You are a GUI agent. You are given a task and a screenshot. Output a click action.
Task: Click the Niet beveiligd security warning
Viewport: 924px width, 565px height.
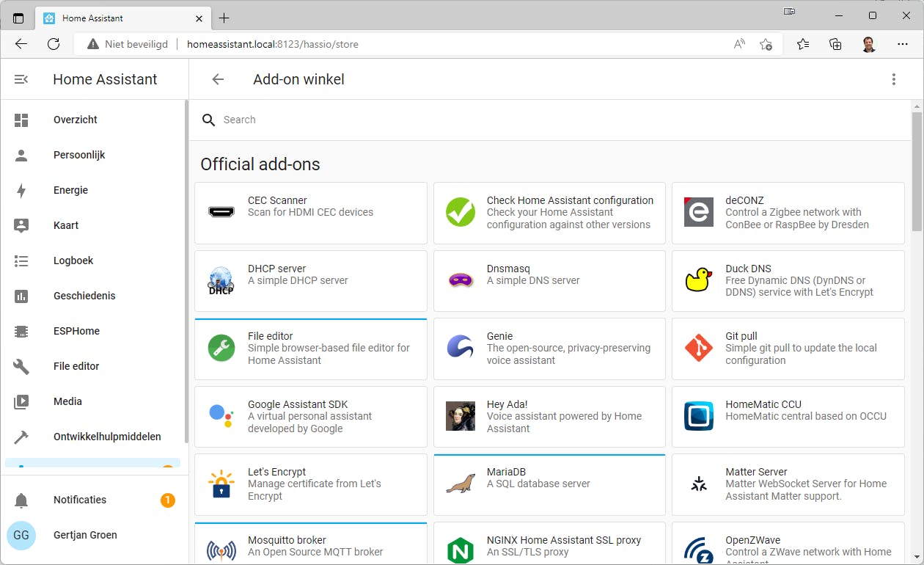[128, 44]
